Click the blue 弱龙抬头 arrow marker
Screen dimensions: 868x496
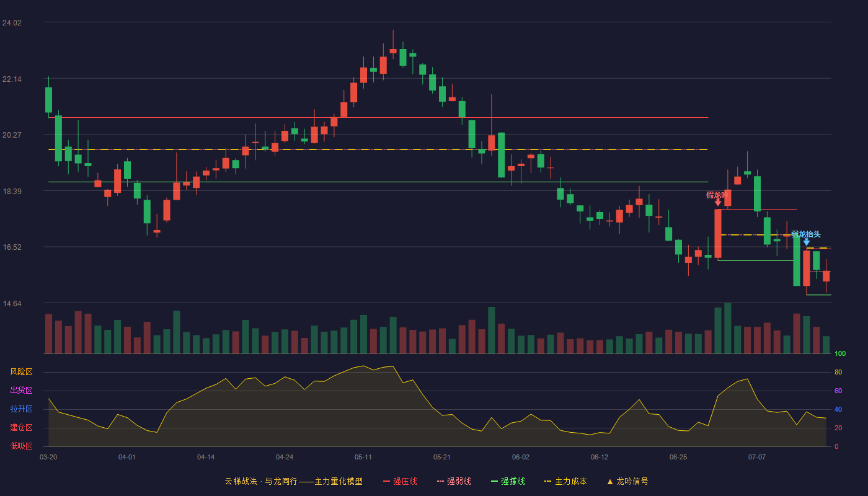806,242
